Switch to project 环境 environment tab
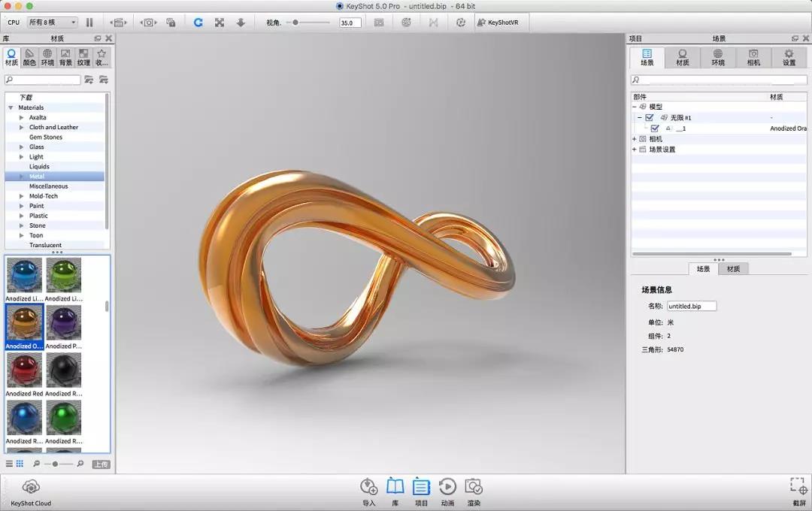 click(x=718, y=57)
